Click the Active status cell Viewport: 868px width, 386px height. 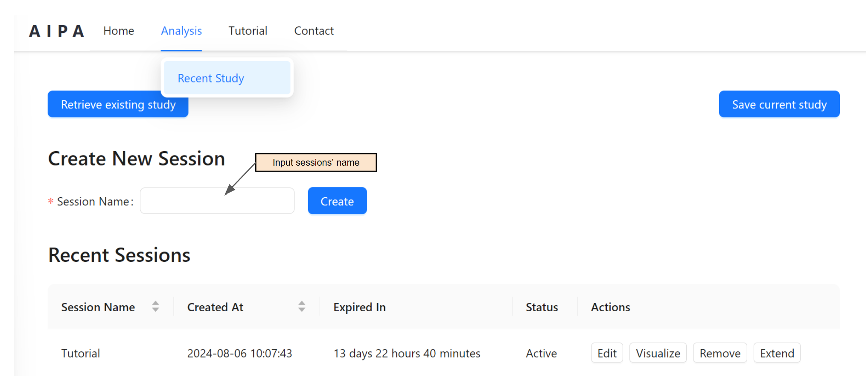coord(541,354)
